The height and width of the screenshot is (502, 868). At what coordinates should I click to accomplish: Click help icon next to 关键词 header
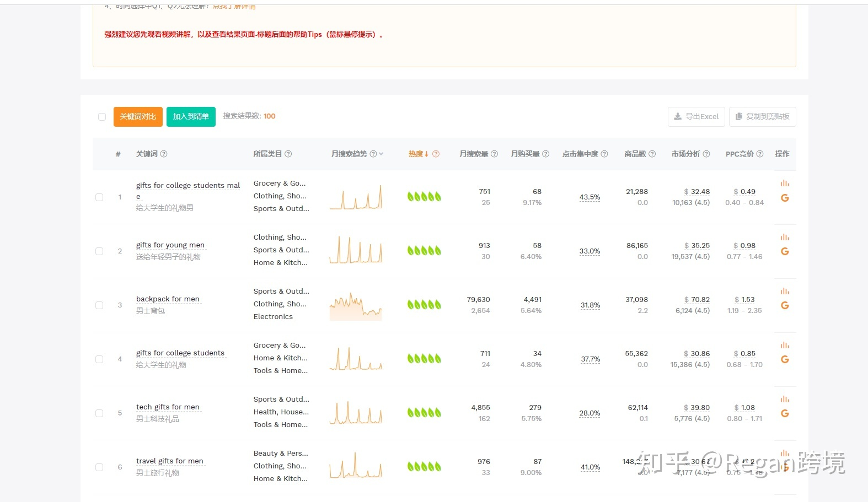point(164,154)
